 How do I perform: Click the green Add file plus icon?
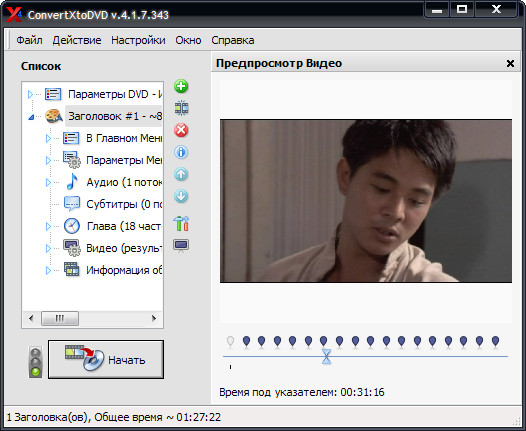pos(181,86)
